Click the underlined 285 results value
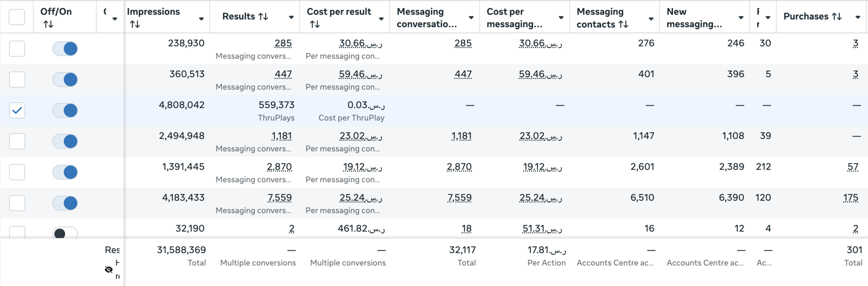868x286 pixels. [x=283, y=43]
